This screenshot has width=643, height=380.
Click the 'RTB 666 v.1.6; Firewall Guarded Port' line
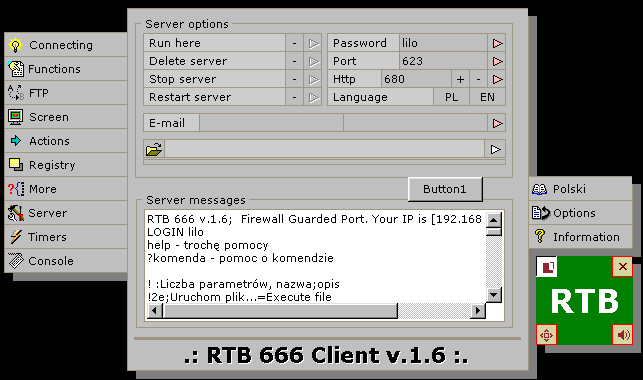click(x=314, y=219)
